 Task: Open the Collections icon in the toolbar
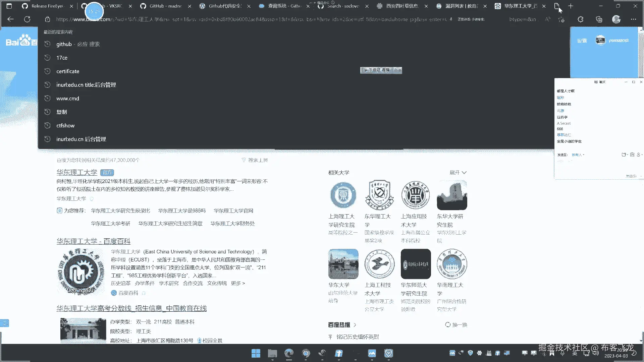[599, 19]
